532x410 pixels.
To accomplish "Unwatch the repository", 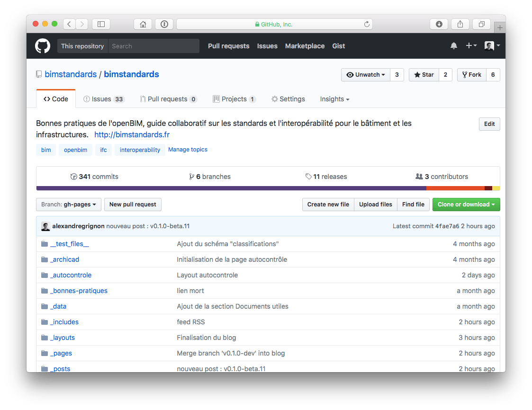I will pos(366,75).
